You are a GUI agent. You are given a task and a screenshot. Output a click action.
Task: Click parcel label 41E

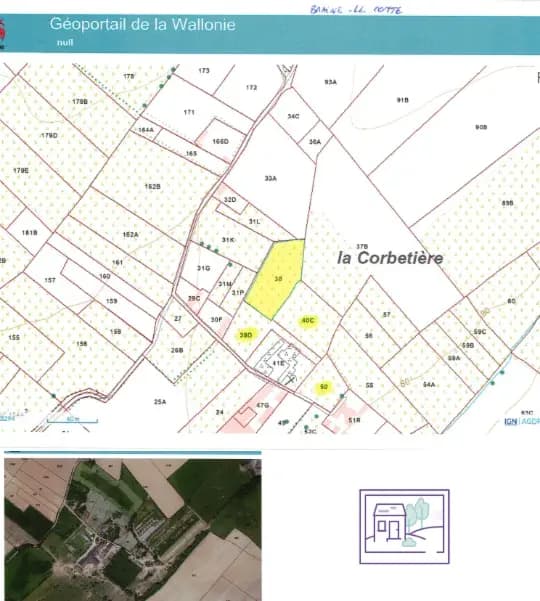(278, 363)
